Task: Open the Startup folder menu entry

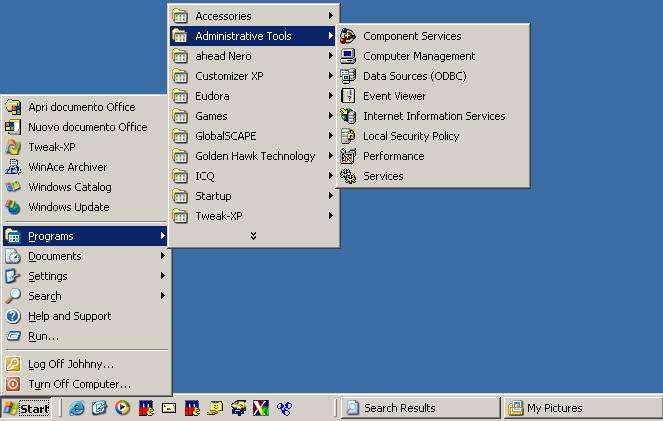Action: coord(253,196)
